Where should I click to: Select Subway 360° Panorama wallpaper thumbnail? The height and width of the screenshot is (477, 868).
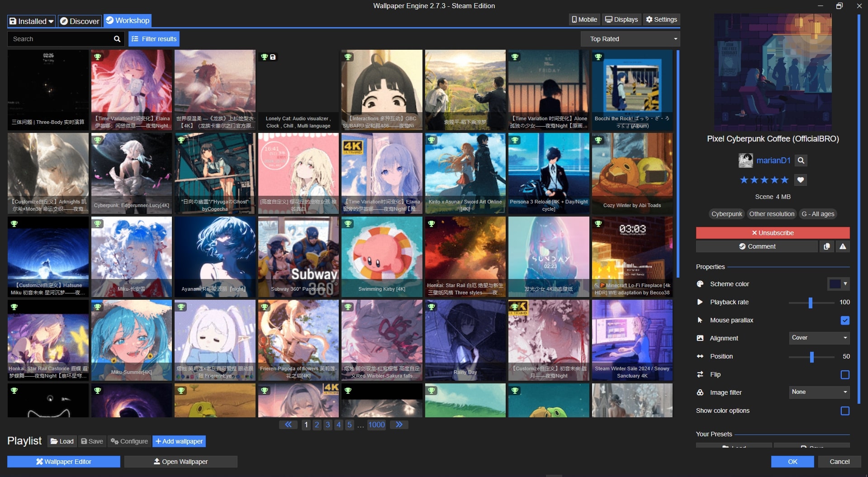pyautogui.click(x=298, y=257)
